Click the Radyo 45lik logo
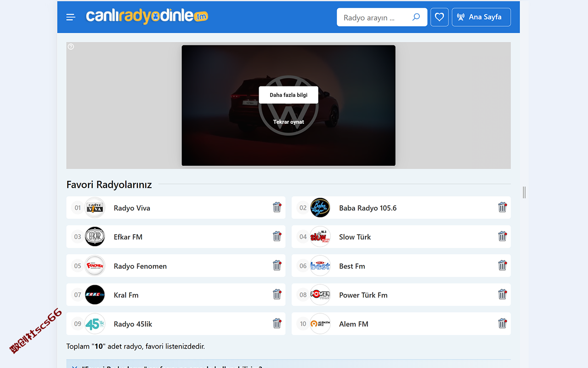Viewport: 588px width, 368px height. [95, 324]
